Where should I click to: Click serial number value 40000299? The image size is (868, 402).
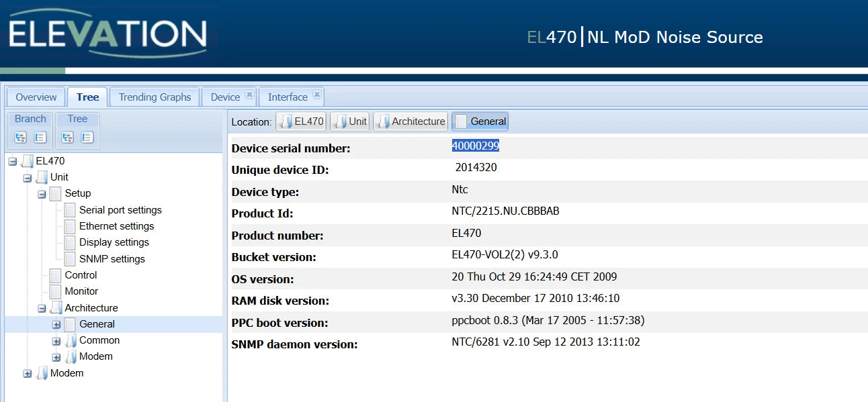476,146
